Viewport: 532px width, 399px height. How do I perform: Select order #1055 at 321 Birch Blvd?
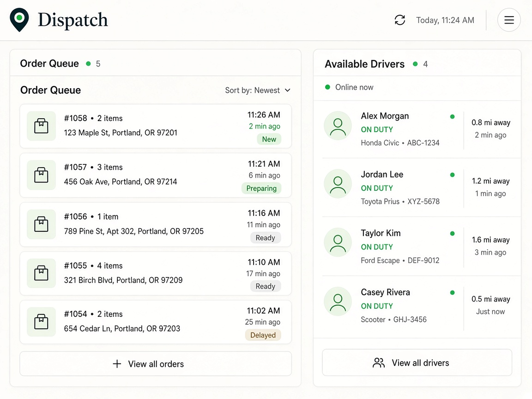156,273
